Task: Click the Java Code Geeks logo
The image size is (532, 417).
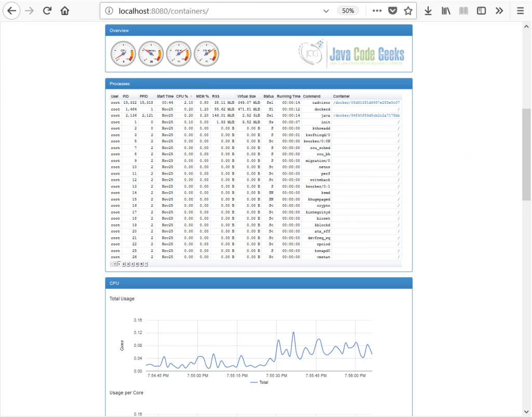Action: (351, 53)
